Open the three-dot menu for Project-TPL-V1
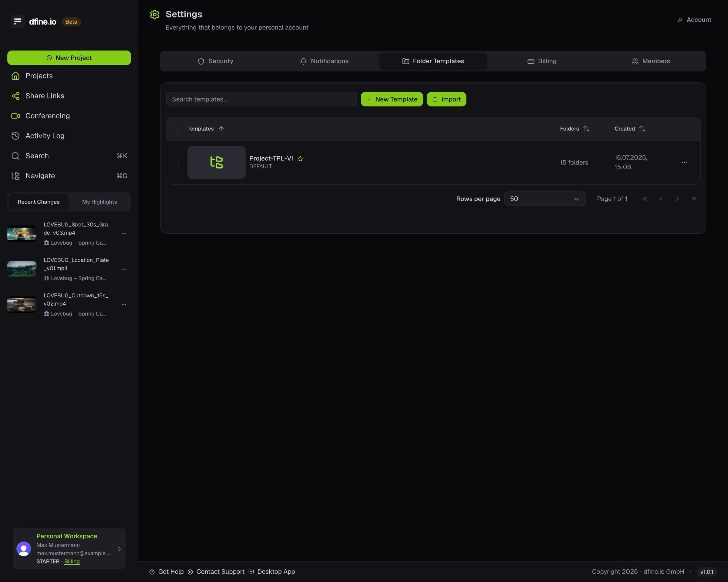The image size is (728, 582). (x=684, y=162)
